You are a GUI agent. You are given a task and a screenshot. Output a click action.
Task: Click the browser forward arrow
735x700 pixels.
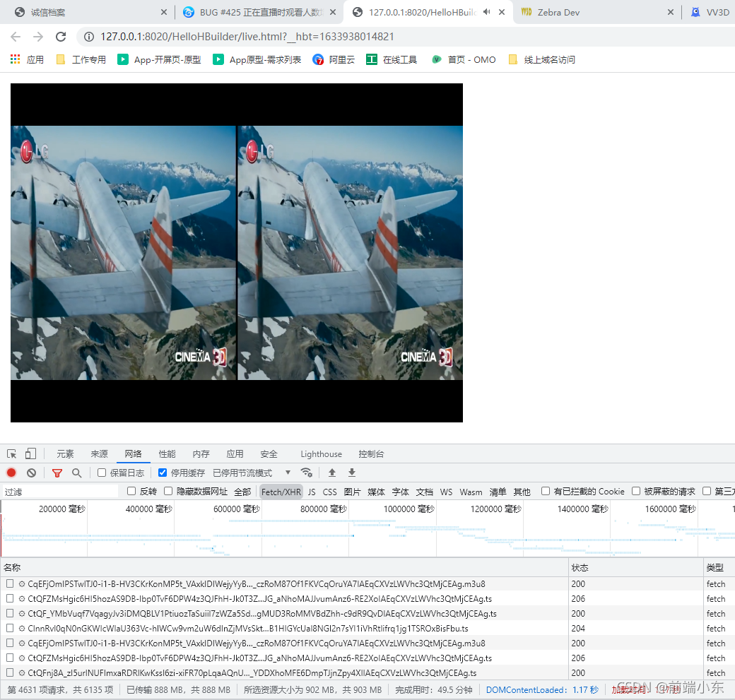click(x=38, y=37)
